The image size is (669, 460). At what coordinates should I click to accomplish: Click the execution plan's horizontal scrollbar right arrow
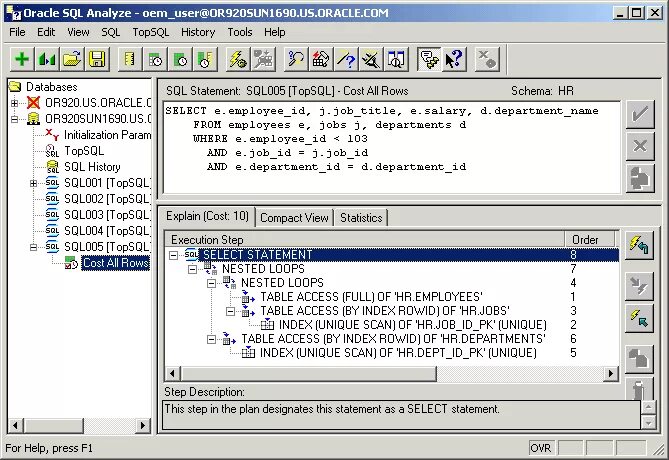tap(611, 374)
